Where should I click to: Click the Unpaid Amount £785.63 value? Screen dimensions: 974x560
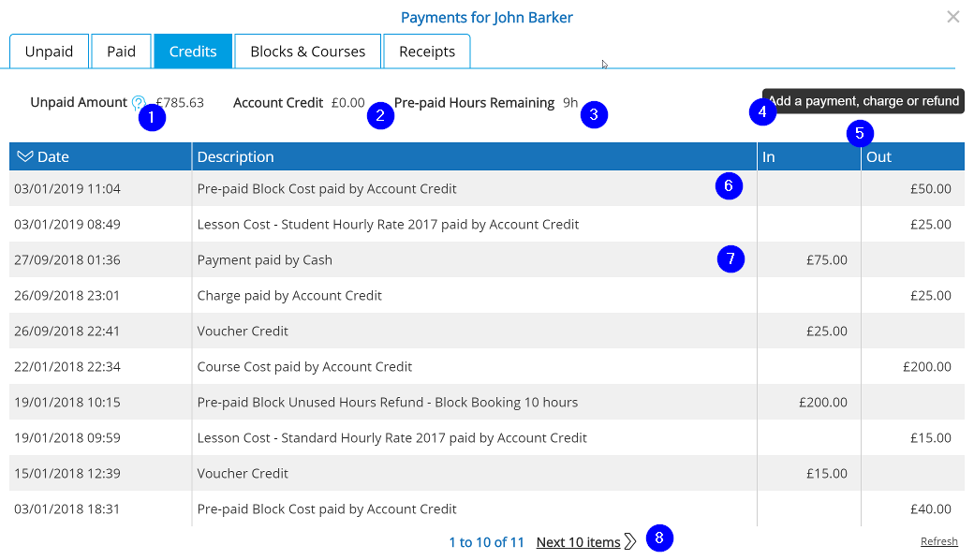pos(180,102)
